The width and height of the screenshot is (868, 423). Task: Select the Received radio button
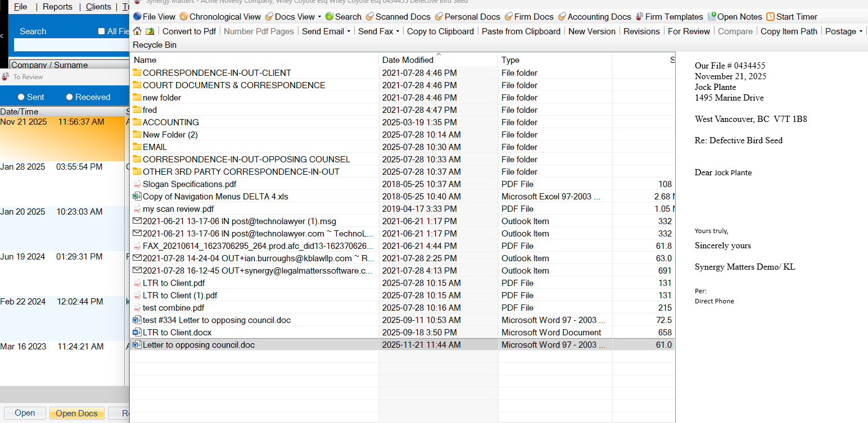coord(70,97)
